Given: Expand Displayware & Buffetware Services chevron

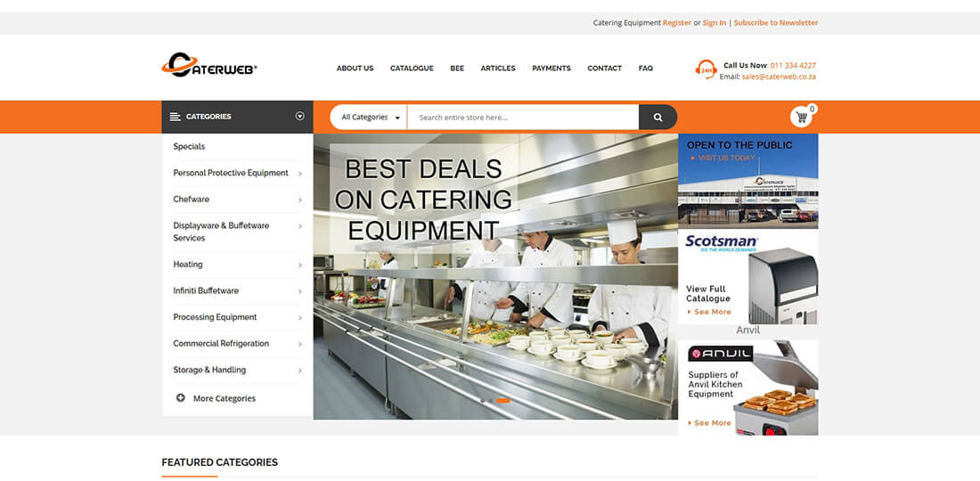Looking at the screenshot, I should tap(300, 226).
